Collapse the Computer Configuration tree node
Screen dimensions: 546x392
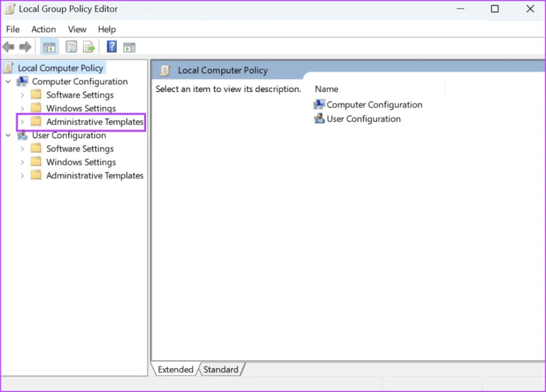[x=8, y=82]
